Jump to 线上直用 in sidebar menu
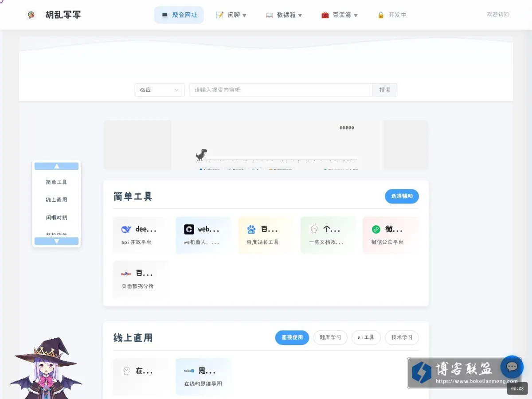The width and height of the screenshot is (532, 399). (x=56, y=200)
